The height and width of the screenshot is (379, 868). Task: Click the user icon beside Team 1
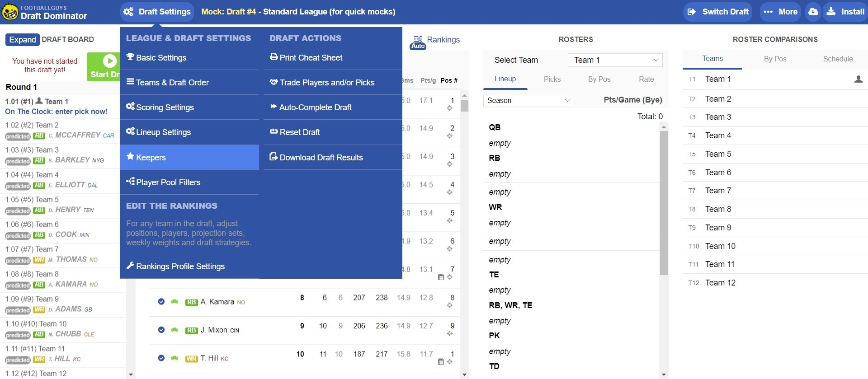point(858,80)
